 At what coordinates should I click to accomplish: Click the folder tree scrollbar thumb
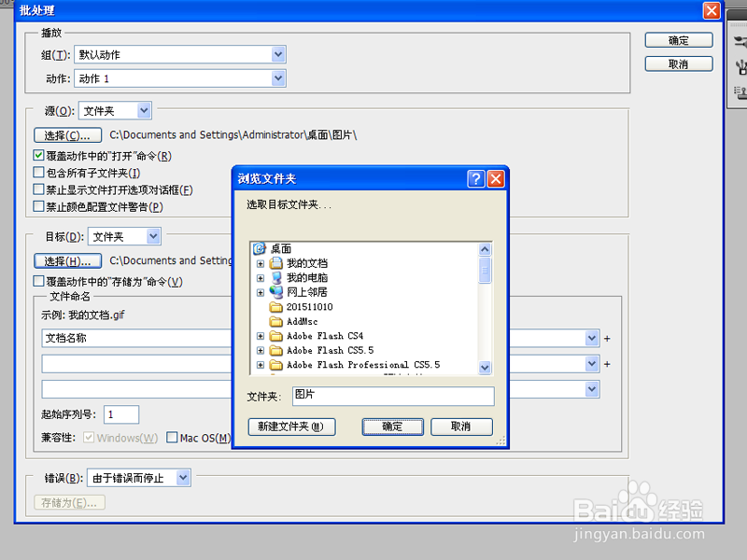pyautogui.click(x=485, y=270)
